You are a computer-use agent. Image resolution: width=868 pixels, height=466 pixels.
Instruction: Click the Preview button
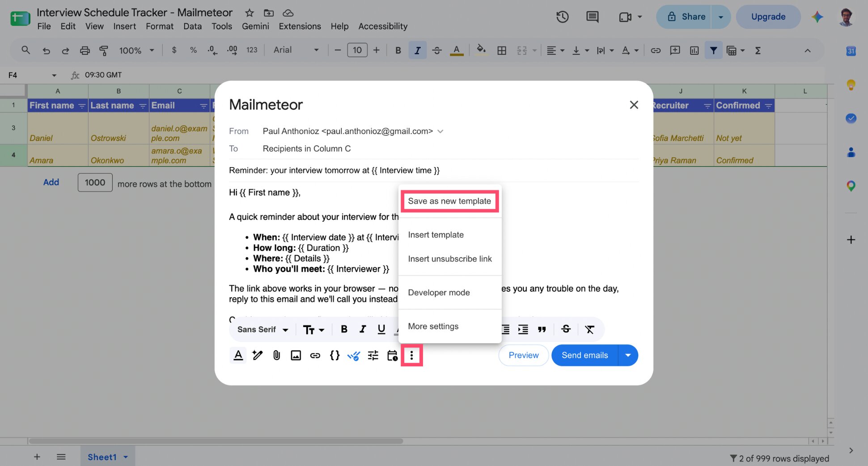point(524,355)
